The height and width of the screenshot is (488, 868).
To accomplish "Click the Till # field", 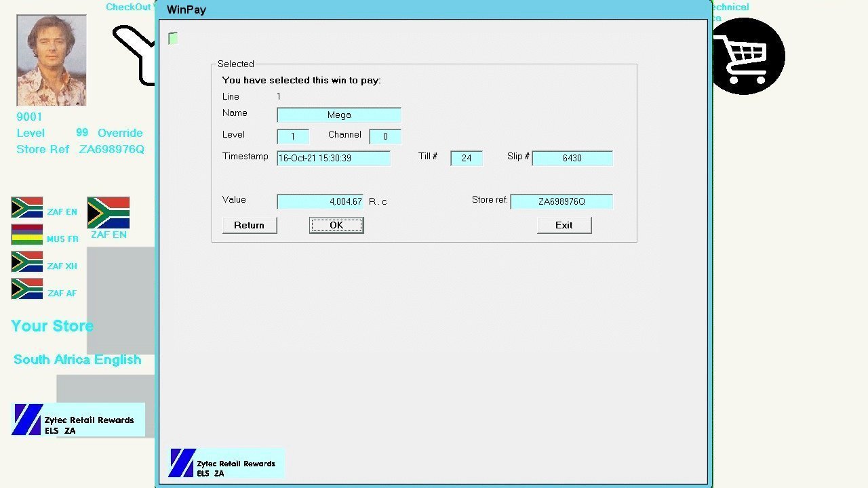I will [467, 158].
